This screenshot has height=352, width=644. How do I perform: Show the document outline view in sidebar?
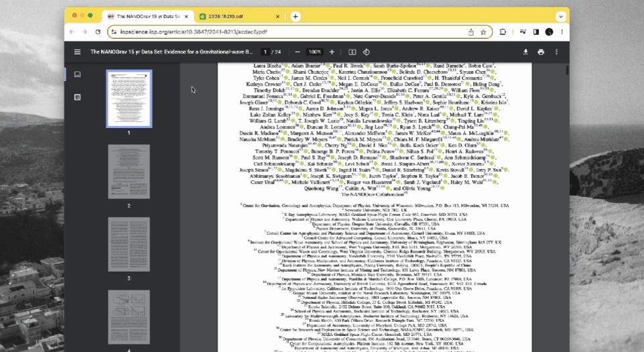tap(77, 97)
